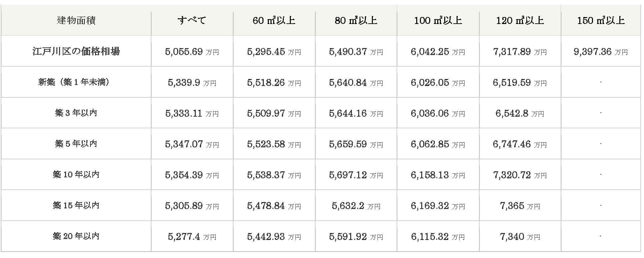This screenshot has width=644, height=258.
Task: Click the 5,277.4万円 price cell
Action: (192, 237)
